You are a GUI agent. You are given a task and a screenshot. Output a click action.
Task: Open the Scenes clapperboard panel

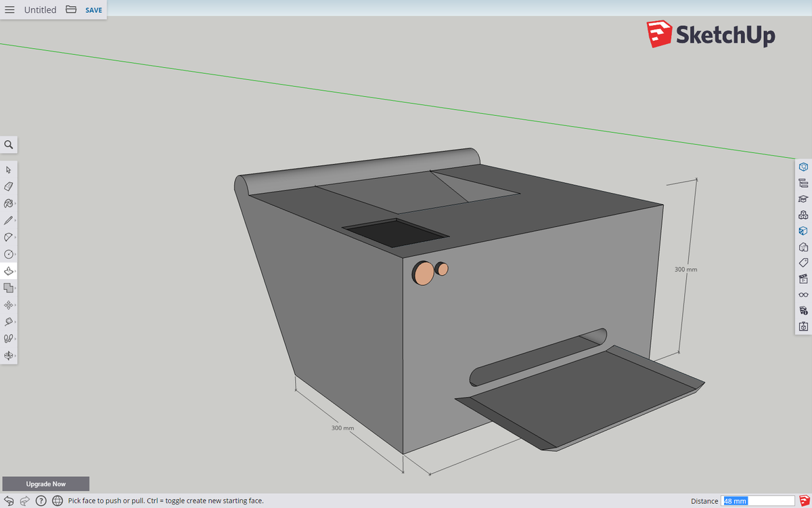pyautogui.click(x=803, y=278)
